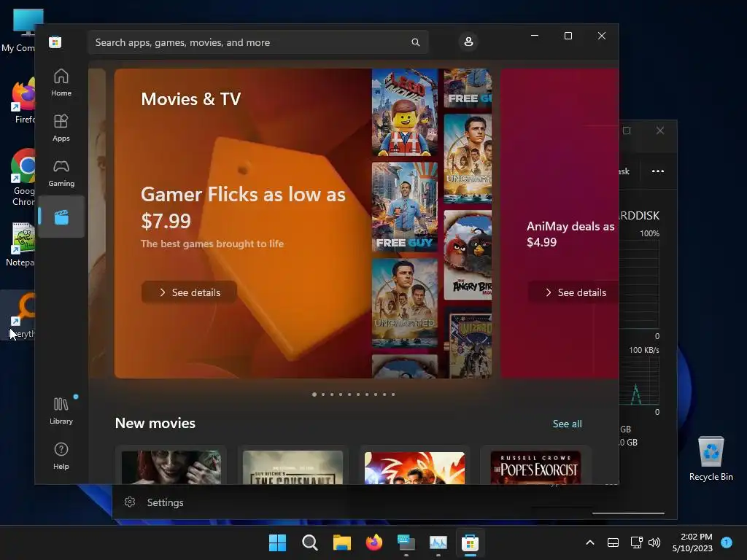Open the notification badge in taskbar

coord(727,542)
